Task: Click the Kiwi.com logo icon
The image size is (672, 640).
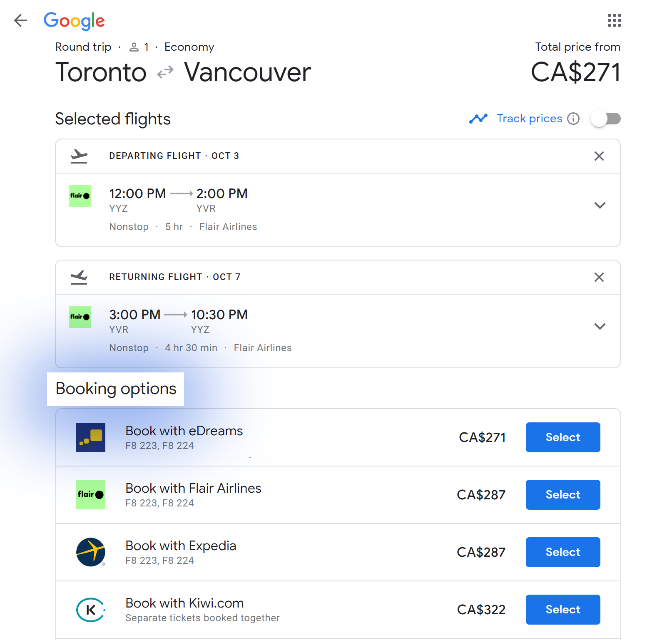Action: 91,610
